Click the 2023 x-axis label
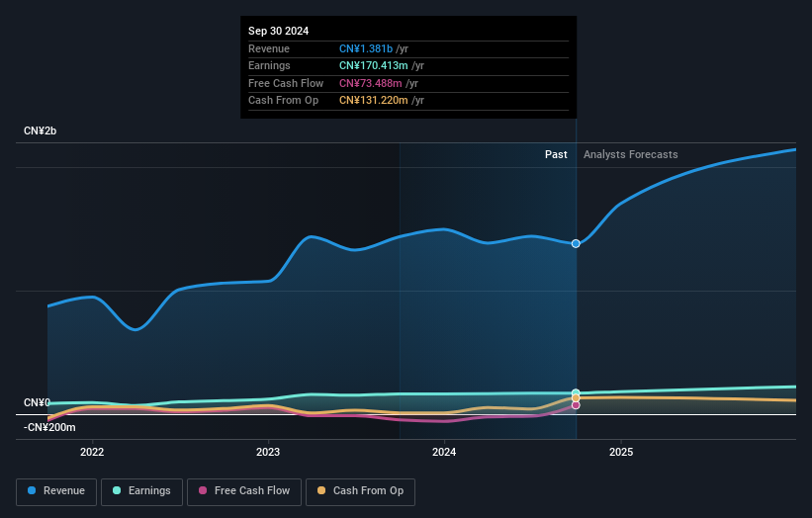This screenshot has height=518, width=812. [268, 453]
